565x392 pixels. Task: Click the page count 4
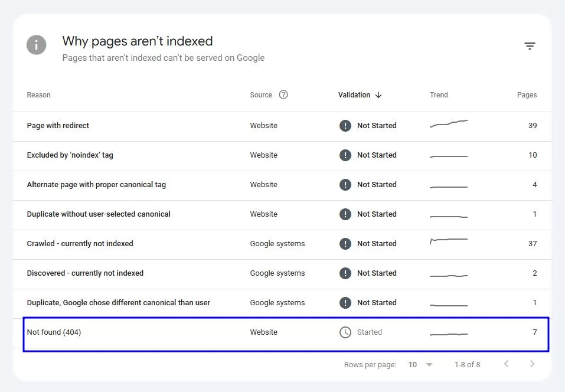point(535,184)
